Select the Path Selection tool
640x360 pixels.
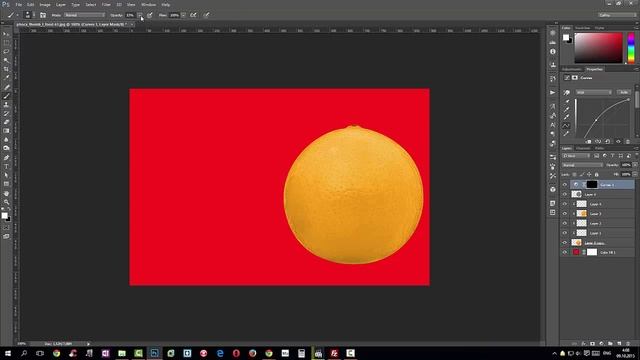6,176
